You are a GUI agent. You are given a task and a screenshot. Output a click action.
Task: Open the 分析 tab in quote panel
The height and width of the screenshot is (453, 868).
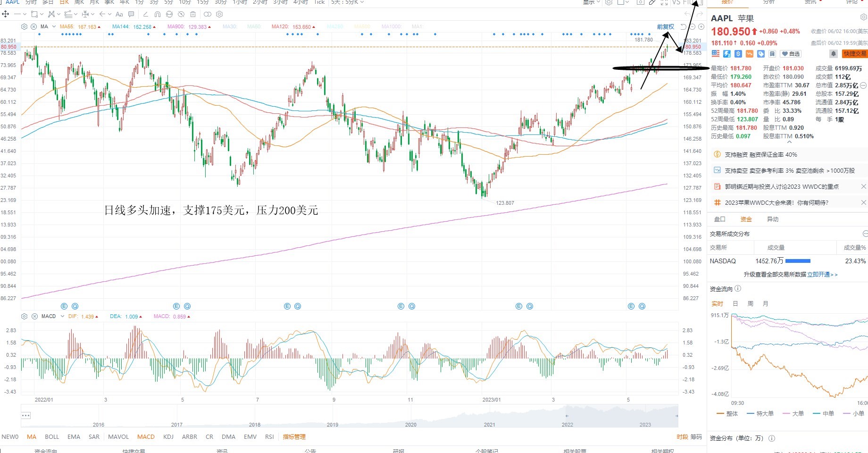(x=769, y=2)
